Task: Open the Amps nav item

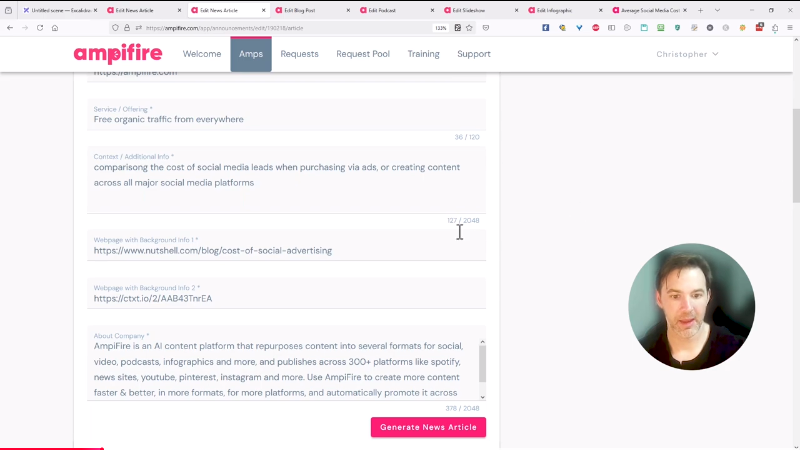Action: pos(251,54)
